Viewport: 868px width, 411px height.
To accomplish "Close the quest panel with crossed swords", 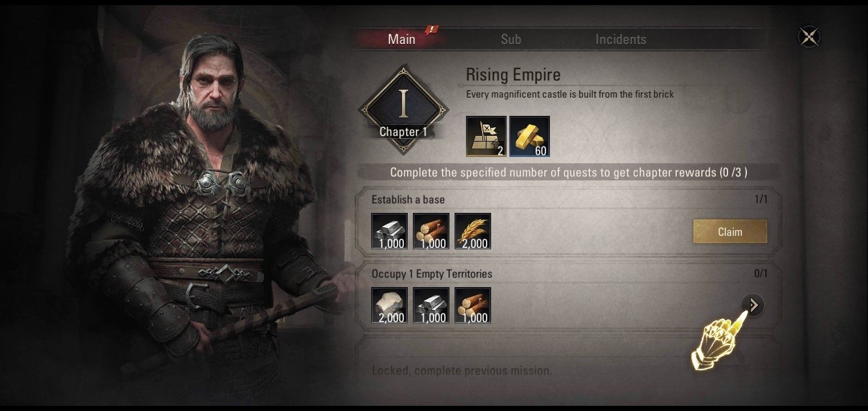I will coord(809,37).
